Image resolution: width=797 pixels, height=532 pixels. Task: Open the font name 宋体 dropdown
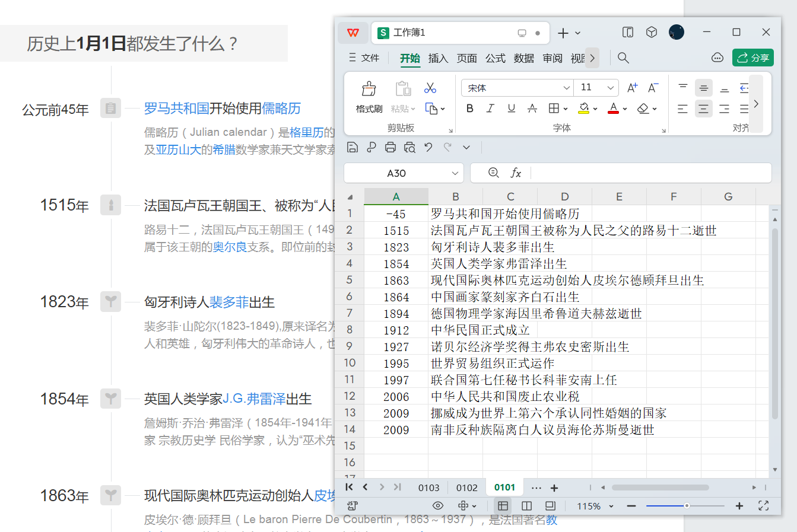pyautogui.click(x=567, y=88)
